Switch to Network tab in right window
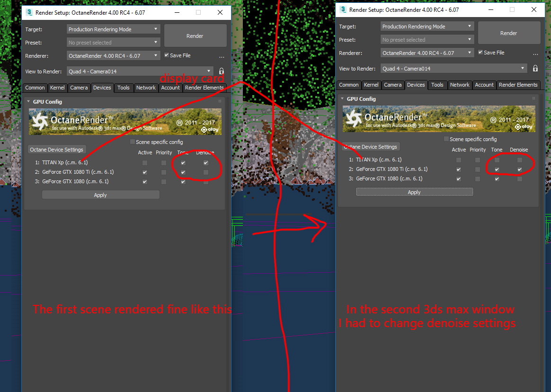Screen dimensions: 551x392 (x=460, y=85)
